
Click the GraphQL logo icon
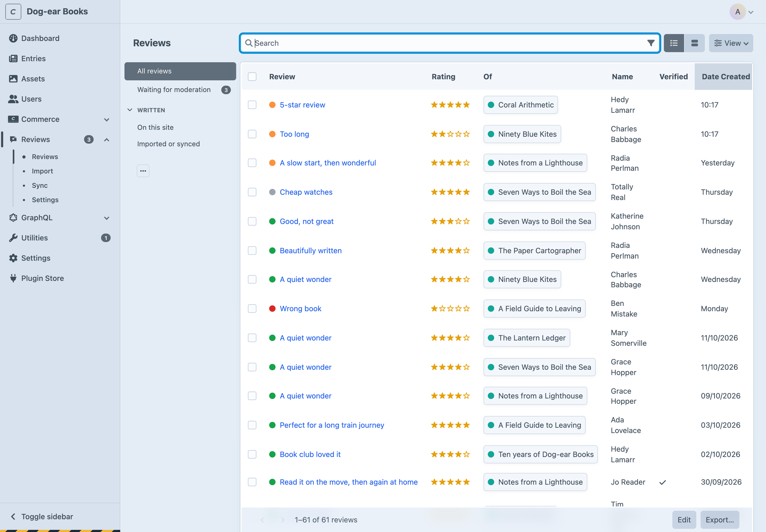coord(13,218)
